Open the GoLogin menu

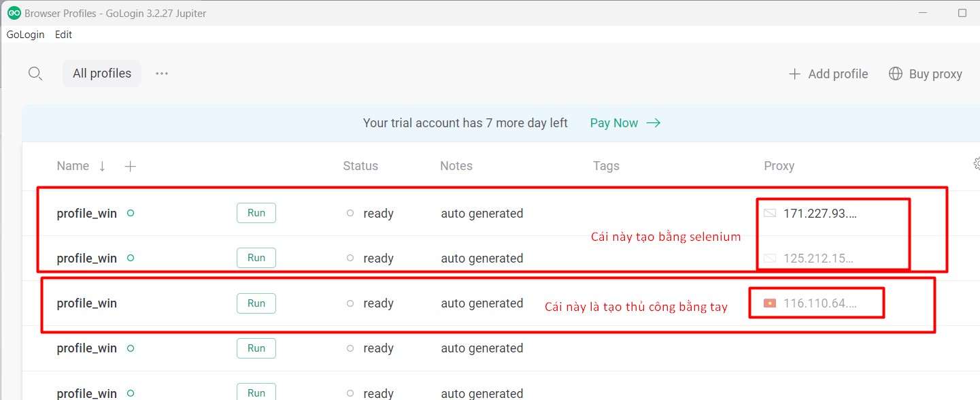pyautogui.click(x=26, y=35)
